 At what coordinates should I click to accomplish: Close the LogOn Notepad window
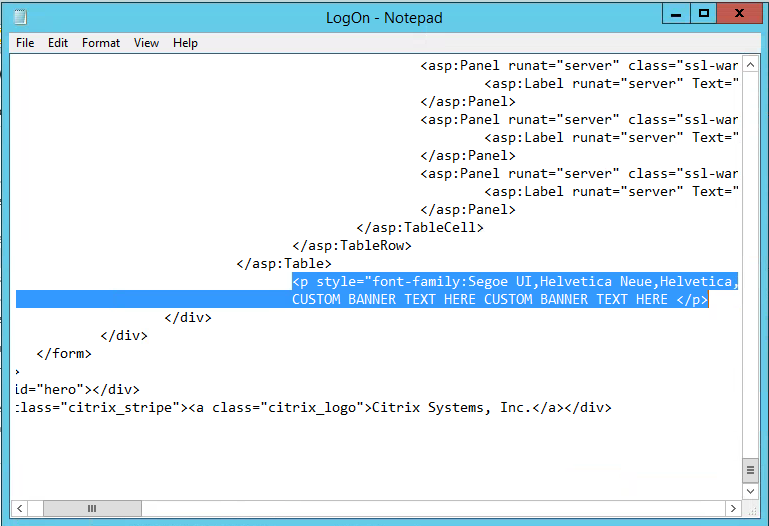[x=739, y=14]
